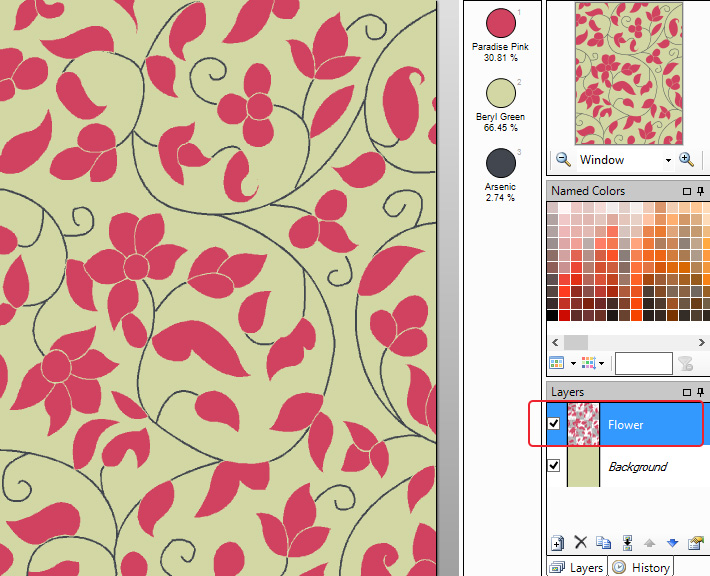The image size is (710, 576).
Task: Zoom out the navigator preview
Action: [x=563, y=160]
